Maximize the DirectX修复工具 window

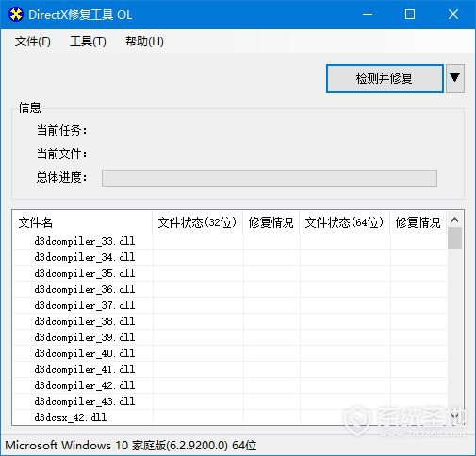(410, 14)
